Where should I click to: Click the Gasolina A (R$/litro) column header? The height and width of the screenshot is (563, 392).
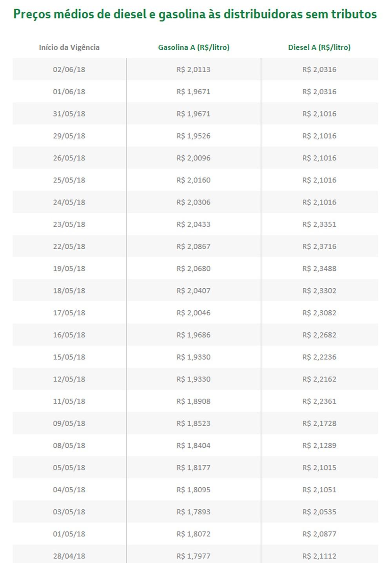point(194,47)
